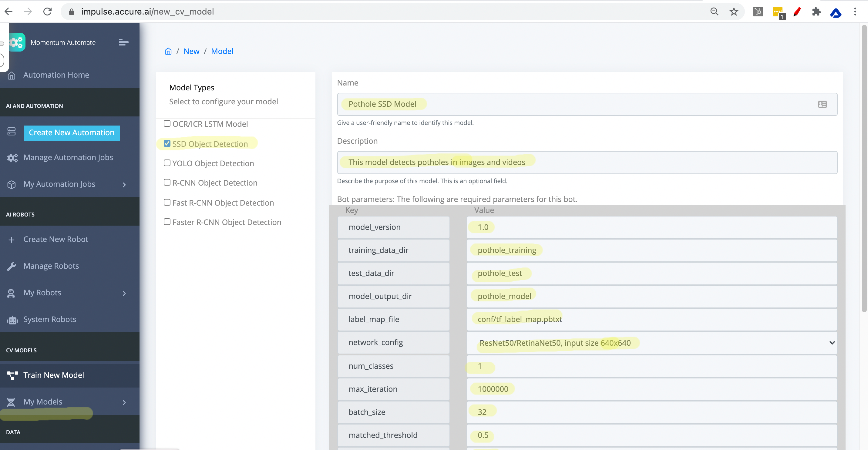Check YOLO Object Detection checkbox
The image size is (868, 450).
click(x=167, y=163)
